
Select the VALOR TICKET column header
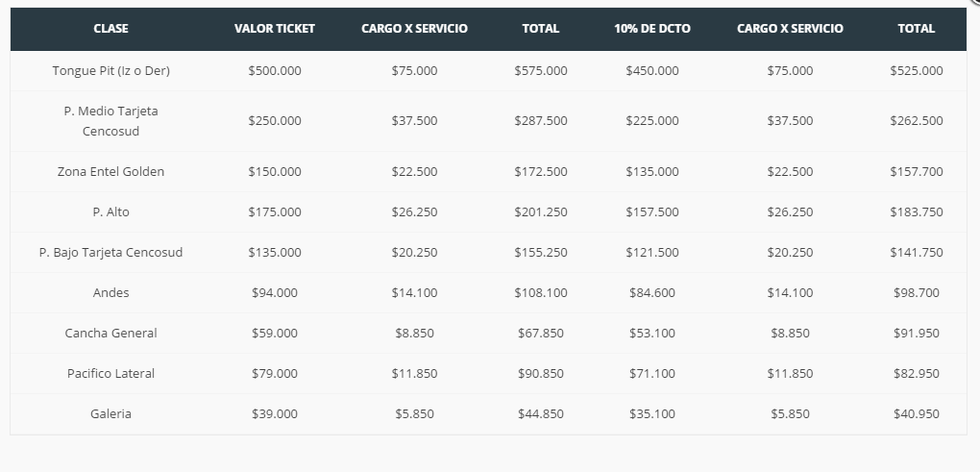click(x=274, y=29)
